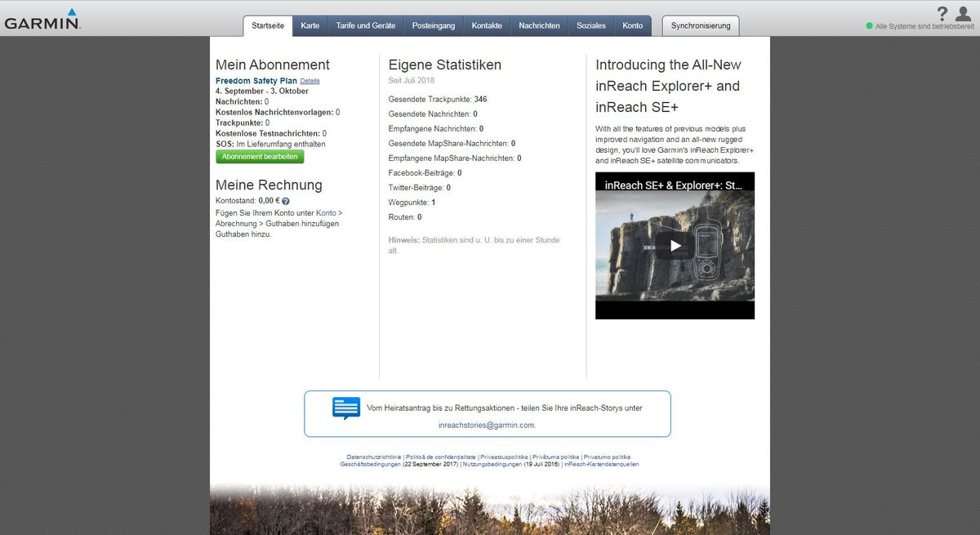This screenshot has height=535, width=980.
Task: Click the inreachstories@garmin.com email link
Action: tap(487, 425)
